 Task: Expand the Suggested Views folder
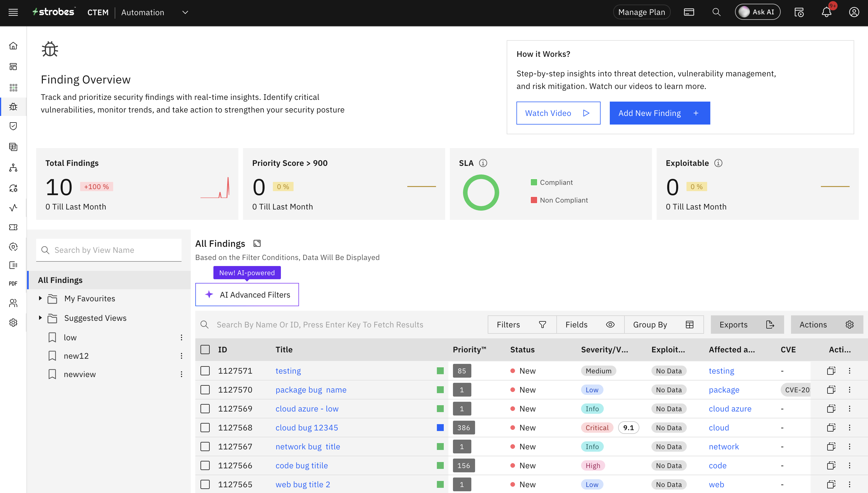40,318
